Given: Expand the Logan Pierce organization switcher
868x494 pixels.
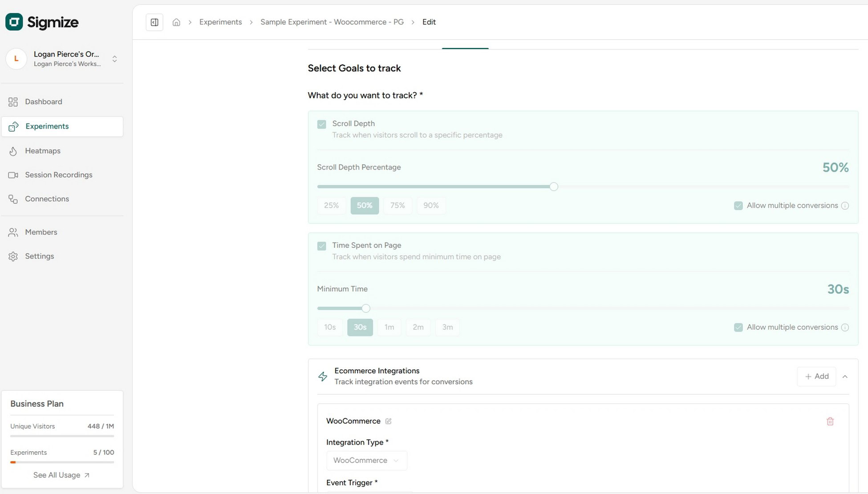Looking at the screenshot, I should tap(114, 59).
